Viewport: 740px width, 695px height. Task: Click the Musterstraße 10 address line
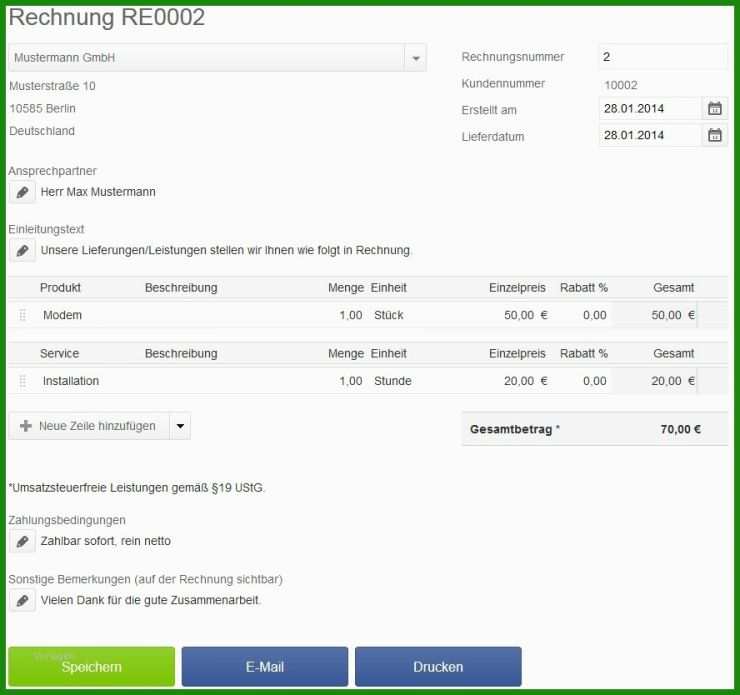pos(52,86)
